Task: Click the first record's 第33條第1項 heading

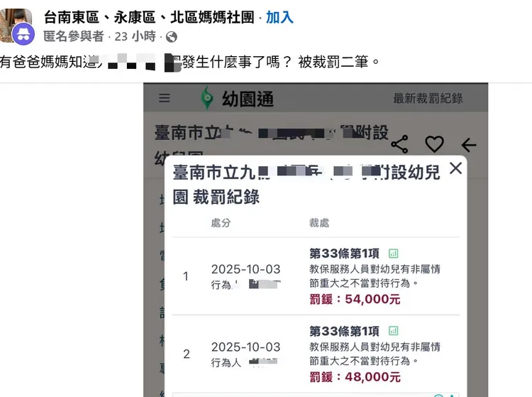Action: tap(344, 254)
